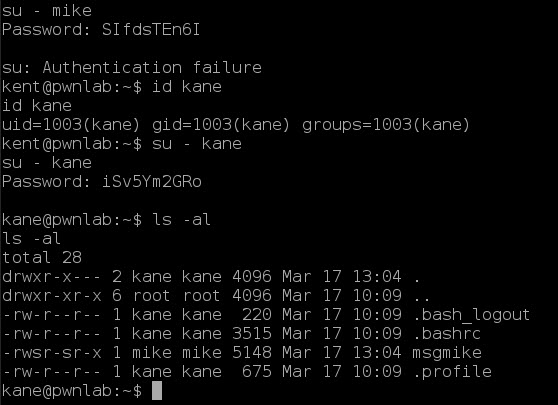The height and width of the screenshot is (405, 558).
Task: Click the .bashrc filename
Action: click(448, 334)
